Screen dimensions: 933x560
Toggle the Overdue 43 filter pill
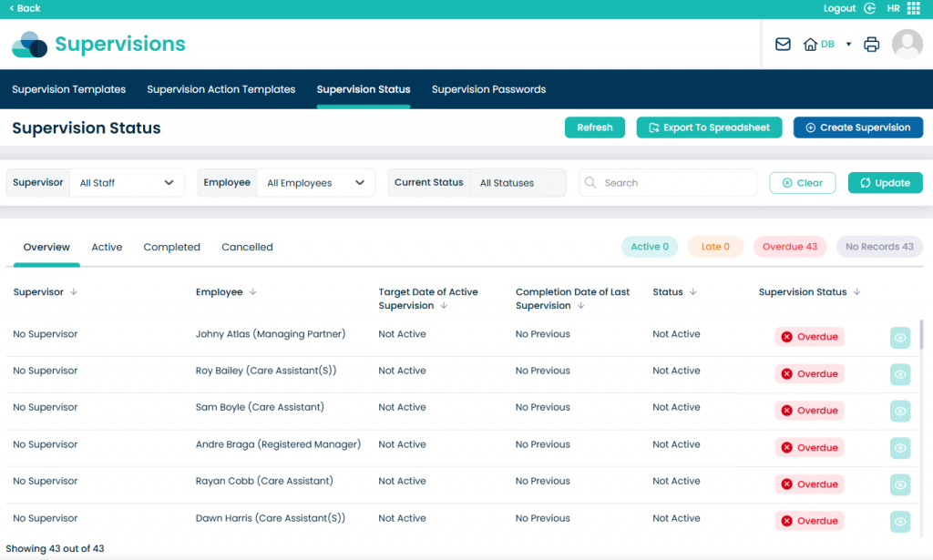tap(789, 247)
